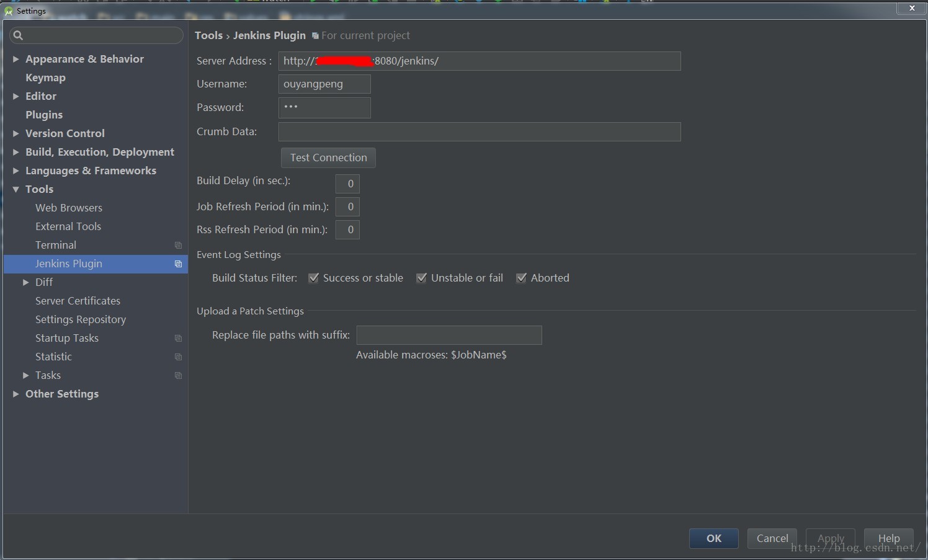
Task: Click the Username field
Action: [x=324, y=84]
